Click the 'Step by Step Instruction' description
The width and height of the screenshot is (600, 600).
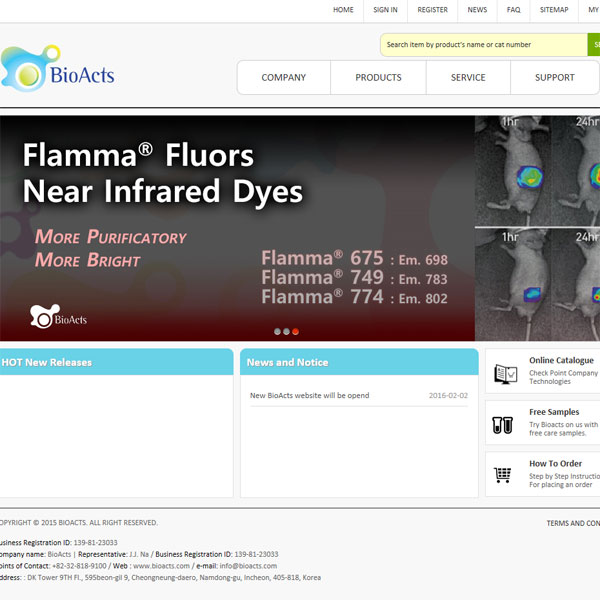(564, 480)
